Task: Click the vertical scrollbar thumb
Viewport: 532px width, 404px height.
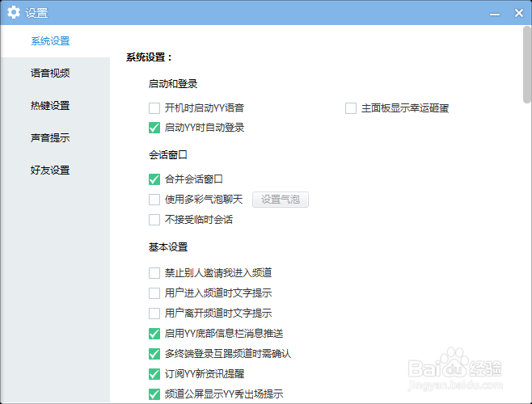Action: (x=527, y=65)
